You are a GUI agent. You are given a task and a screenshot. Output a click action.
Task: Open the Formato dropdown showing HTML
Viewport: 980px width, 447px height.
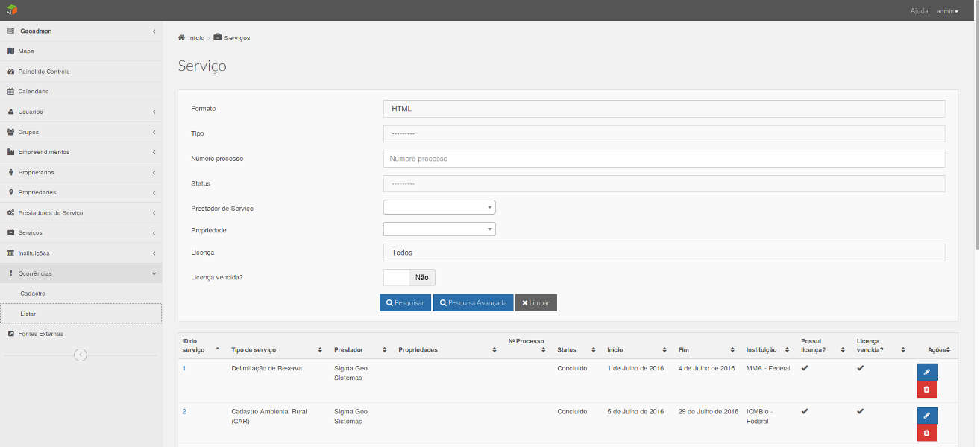(664, 109)
